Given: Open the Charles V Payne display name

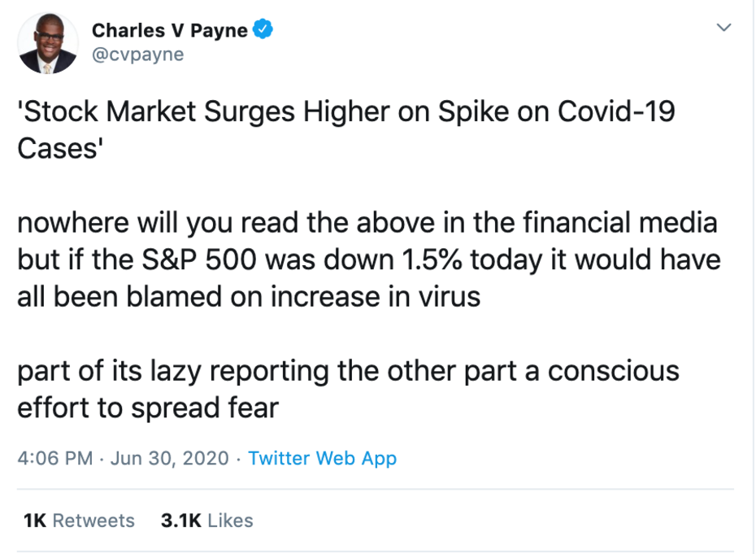Looking at the screenshot, I should coord(170,31).
